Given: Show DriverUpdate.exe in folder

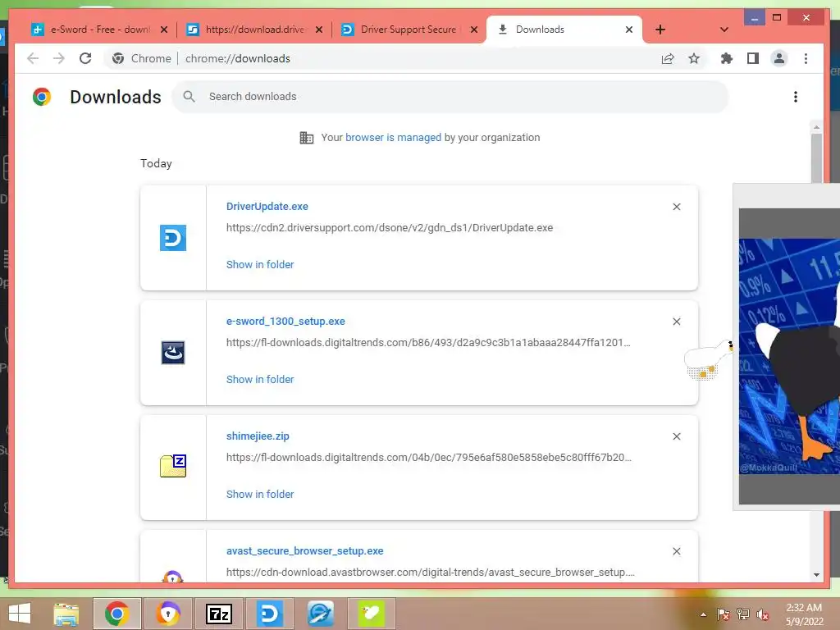Looking at the screenshot, I should pyautogui.click(x=260, y=265).
